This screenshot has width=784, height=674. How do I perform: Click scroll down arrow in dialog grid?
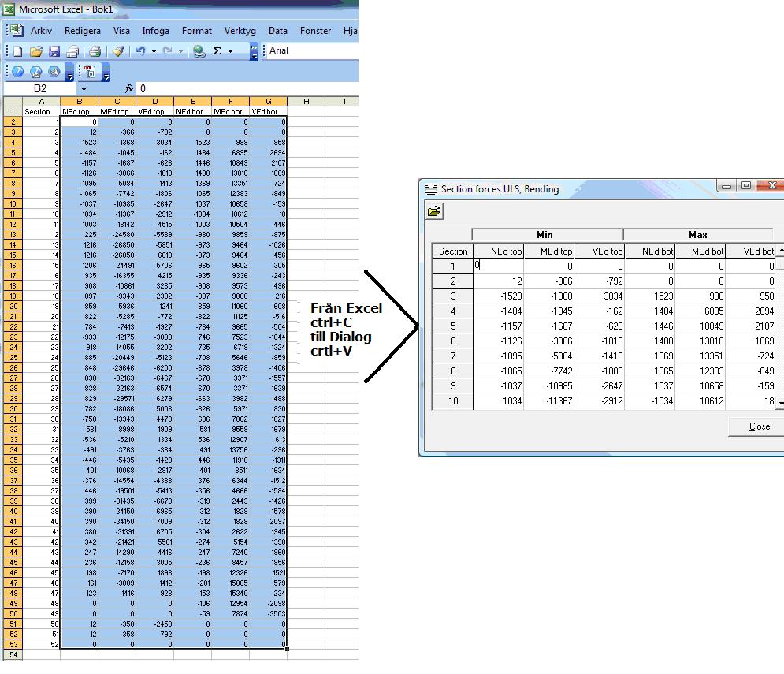[781, 403]
